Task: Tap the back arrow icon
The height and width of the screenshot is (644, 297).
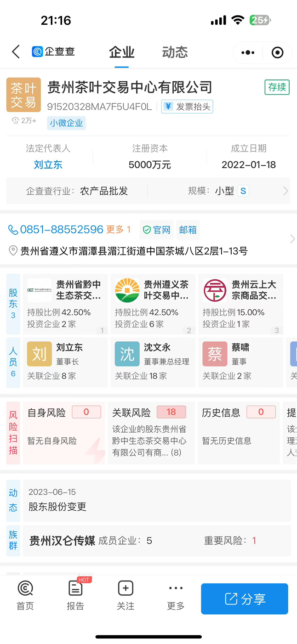Action: 16,52
